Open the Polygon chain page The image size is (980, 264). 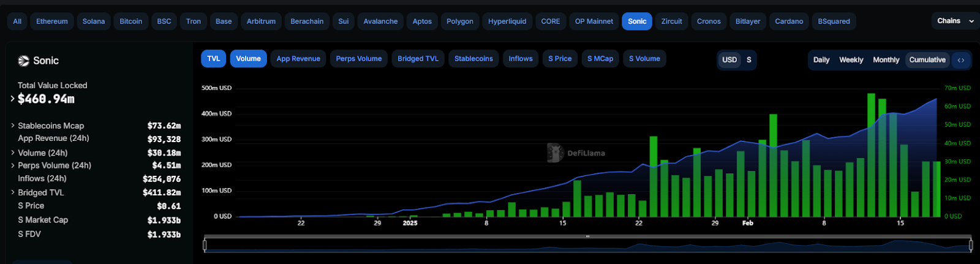(460, 21)
